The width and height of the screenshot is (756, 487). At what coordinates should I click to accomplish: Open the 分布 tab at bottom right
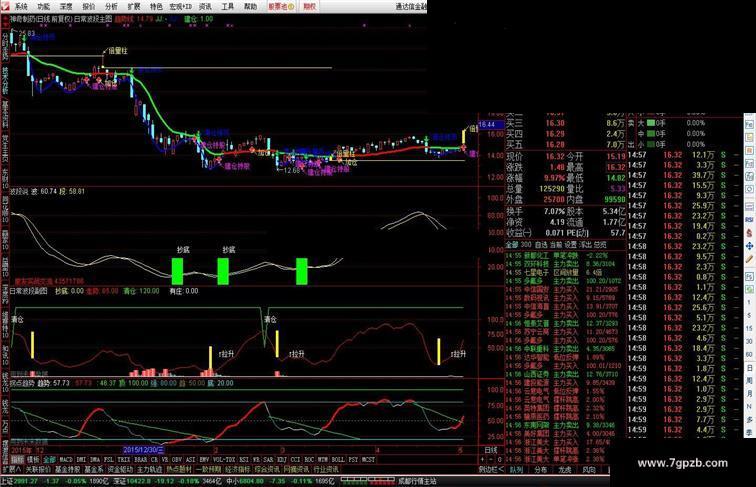pyautogui.click(x=541, y=469)
